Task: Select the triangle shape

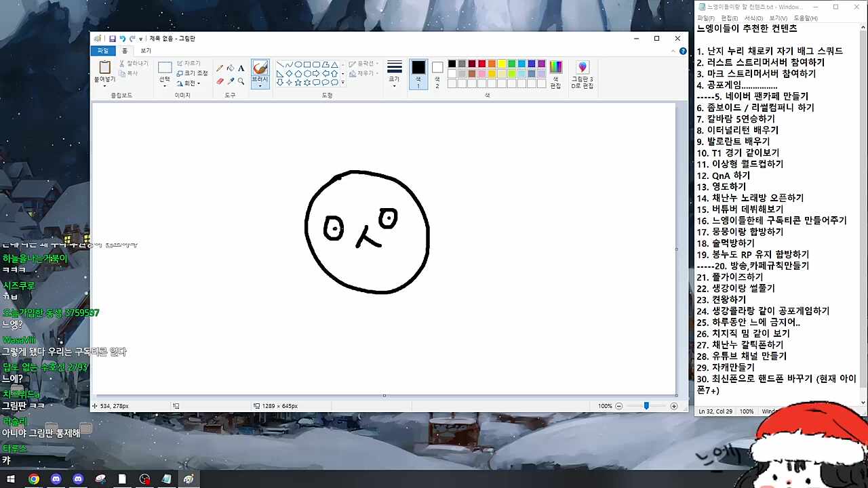Action: click(334, 64)
